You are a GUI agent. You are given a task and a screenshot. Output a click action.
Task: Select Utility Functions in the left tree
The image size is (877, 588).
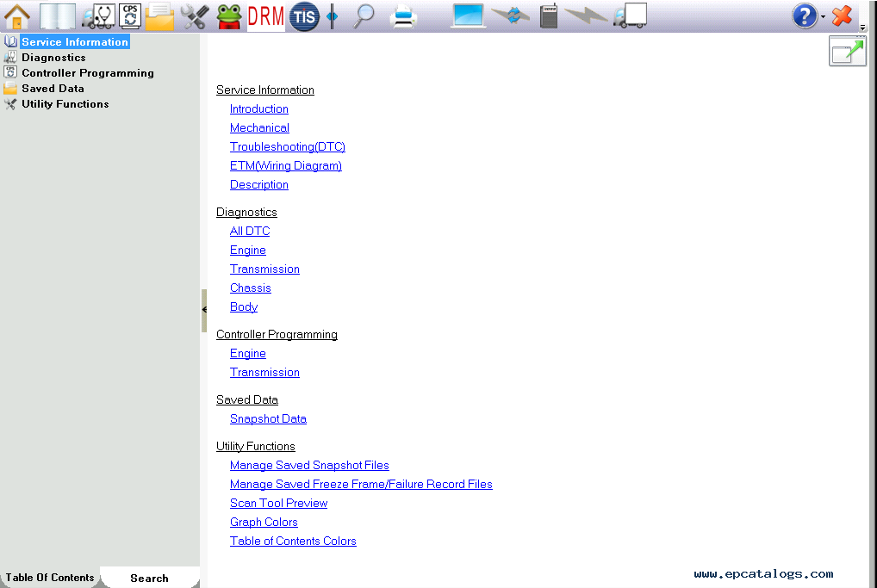click(65, 104)
